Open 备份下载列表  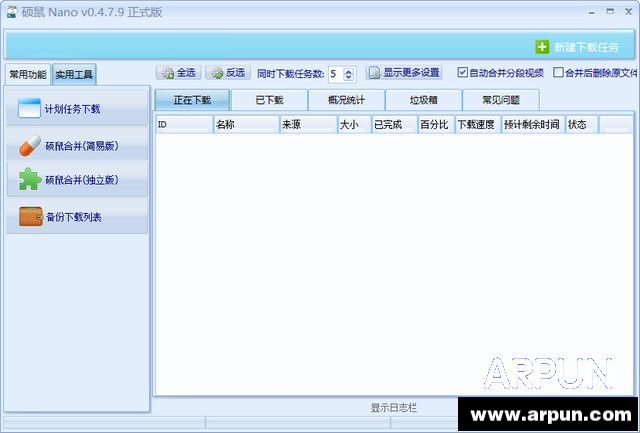tap(77, 217)
